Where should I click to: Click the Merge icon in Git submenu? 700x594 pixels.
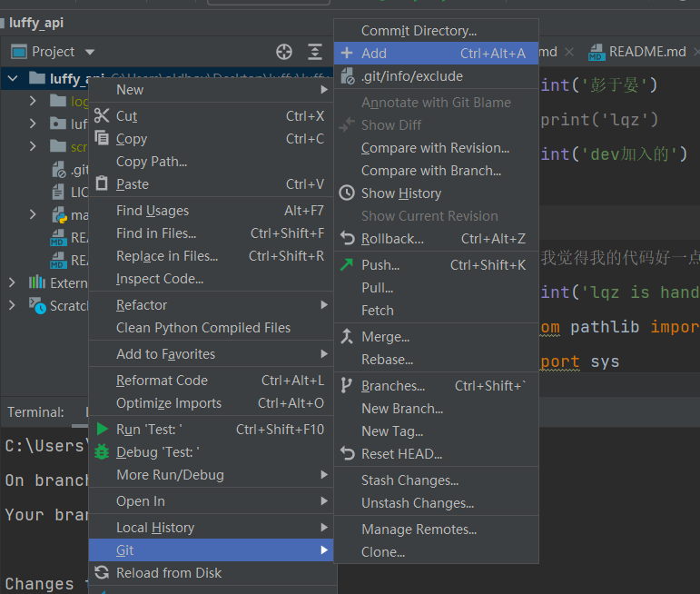click(346, 337)
